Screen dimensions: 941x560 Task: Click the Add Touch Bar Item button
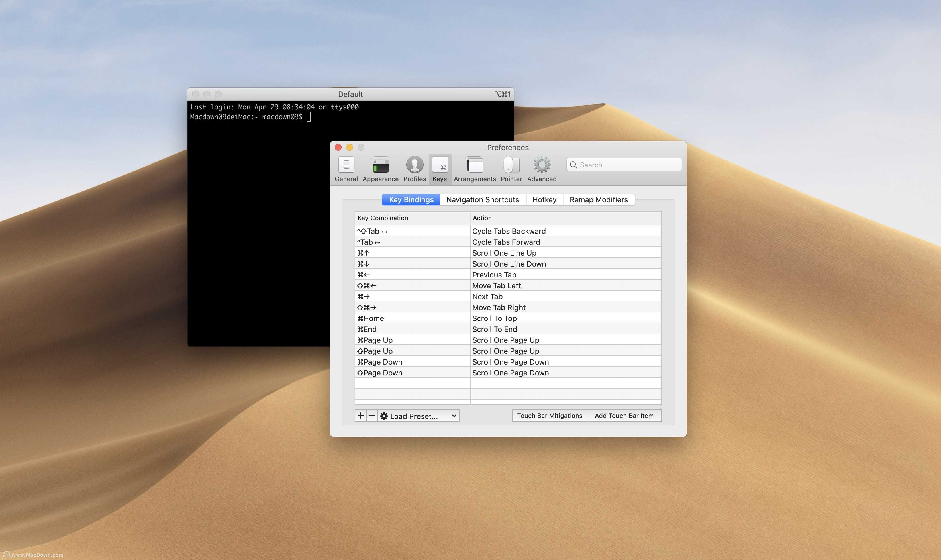624,416
